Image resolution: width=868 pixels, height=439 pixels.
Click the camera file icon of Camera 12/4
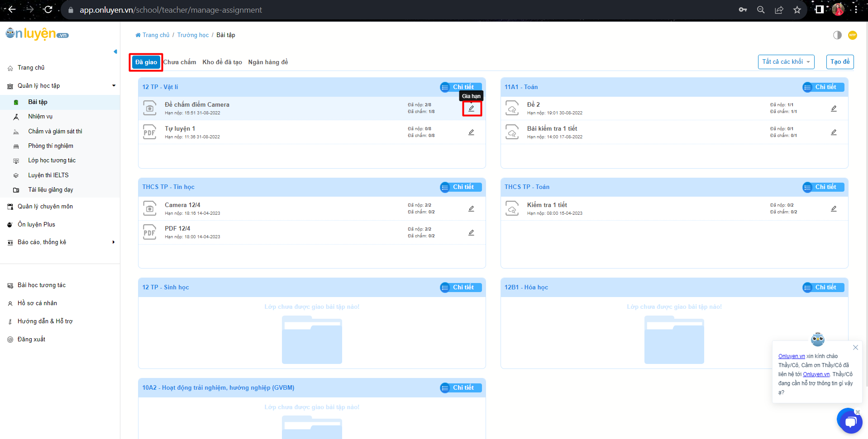pyautogui.click(x=150, y=208)
